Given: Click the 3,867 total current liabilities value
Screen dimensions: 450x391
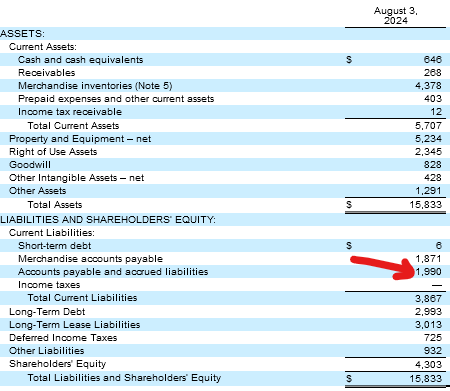Looking at the screenshot, I should coord(428,299).
